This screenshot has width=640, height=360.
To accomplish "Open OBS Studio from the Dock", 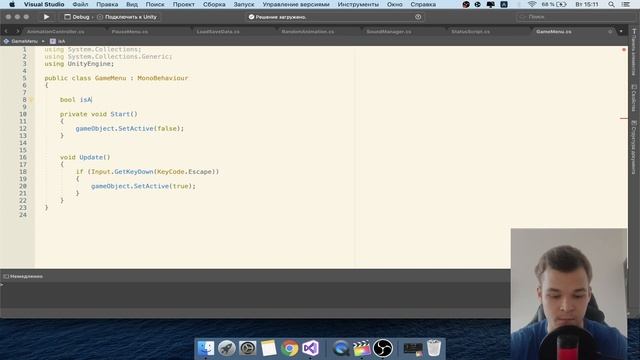I will coord(382,349).
